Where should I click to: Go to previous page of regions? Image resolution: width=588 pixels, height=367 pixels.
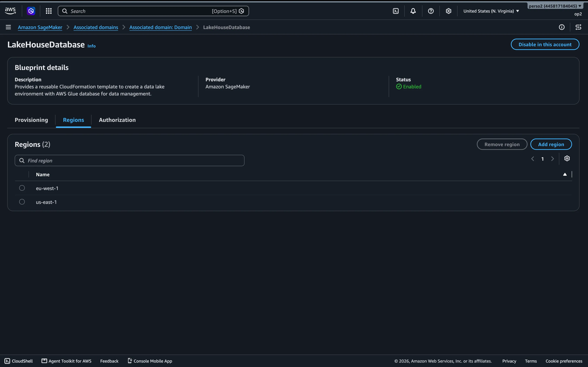[533, 159]
